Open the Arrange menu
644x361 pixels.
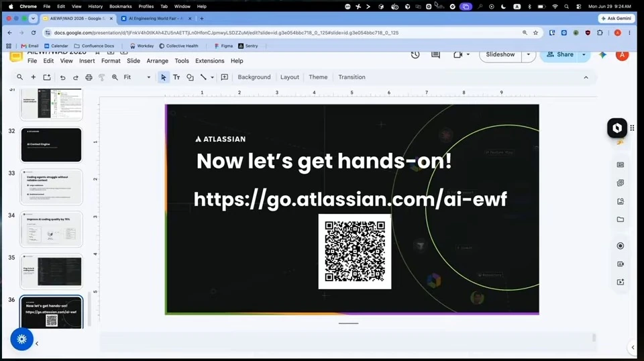coord(157,61)
